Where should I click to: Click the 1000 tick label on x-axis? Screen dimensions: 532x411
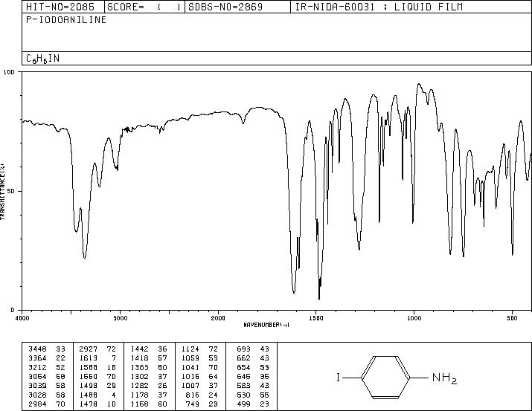pyautogui.click(x=414, y=318)
